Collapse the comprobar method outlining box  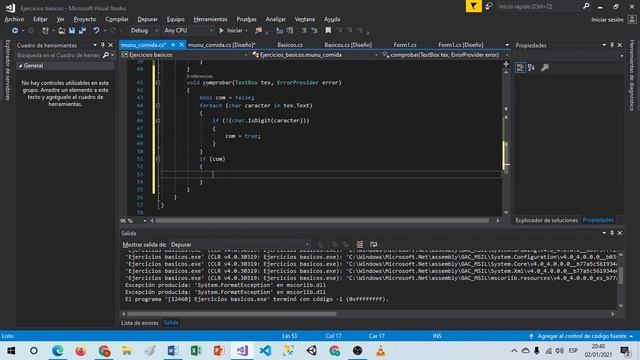pos(158,82)
